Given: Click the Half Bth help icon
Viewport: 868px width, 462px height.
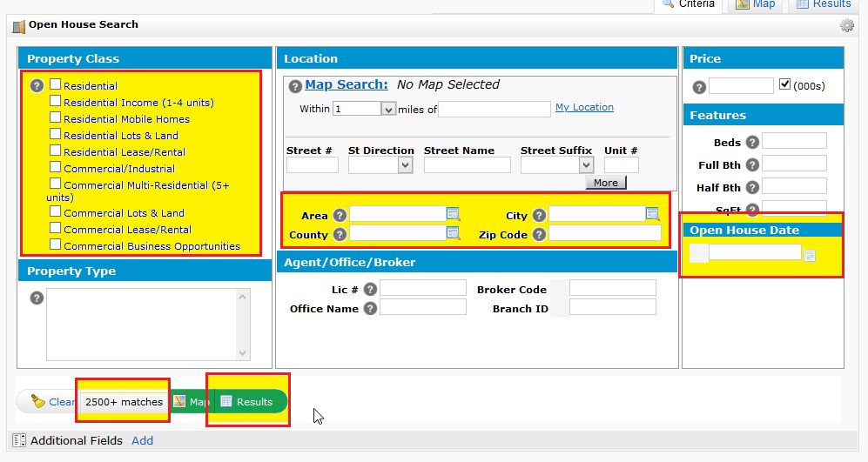Looking at the screenshot, I should (x=751, y=187).
